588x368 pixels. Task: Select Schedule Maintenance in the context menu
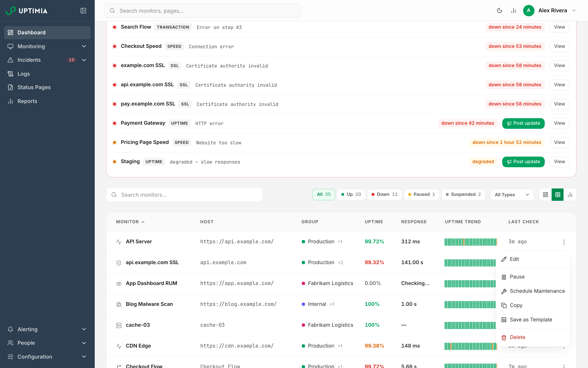[x=533, y=291]
